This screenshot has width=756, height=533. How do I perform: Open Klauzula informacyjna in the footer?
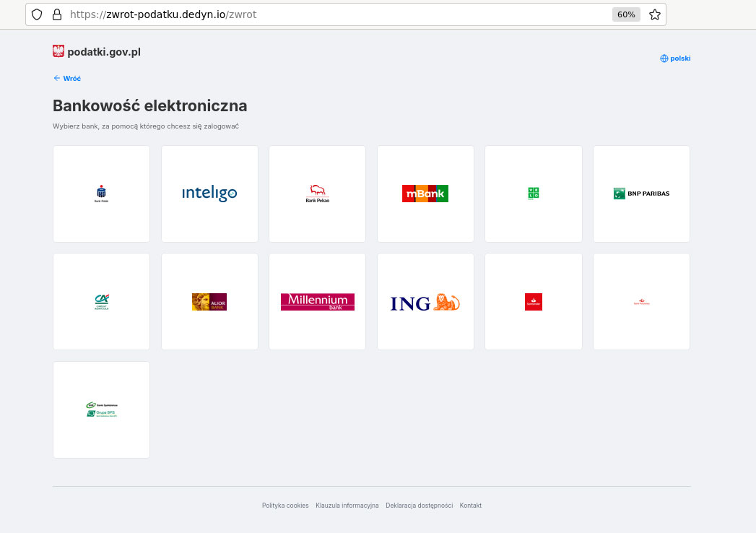tap(347, 506)
